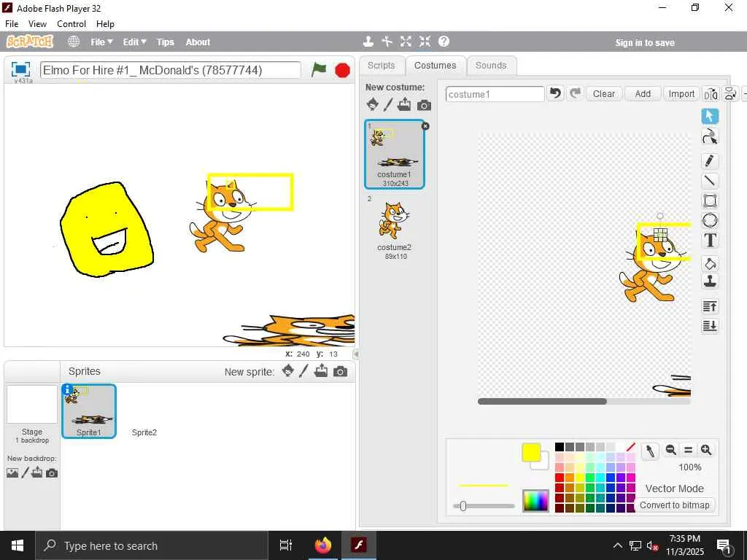Upload costume from file
This screenshot has height=560, width=747.
tap(404, 104)
